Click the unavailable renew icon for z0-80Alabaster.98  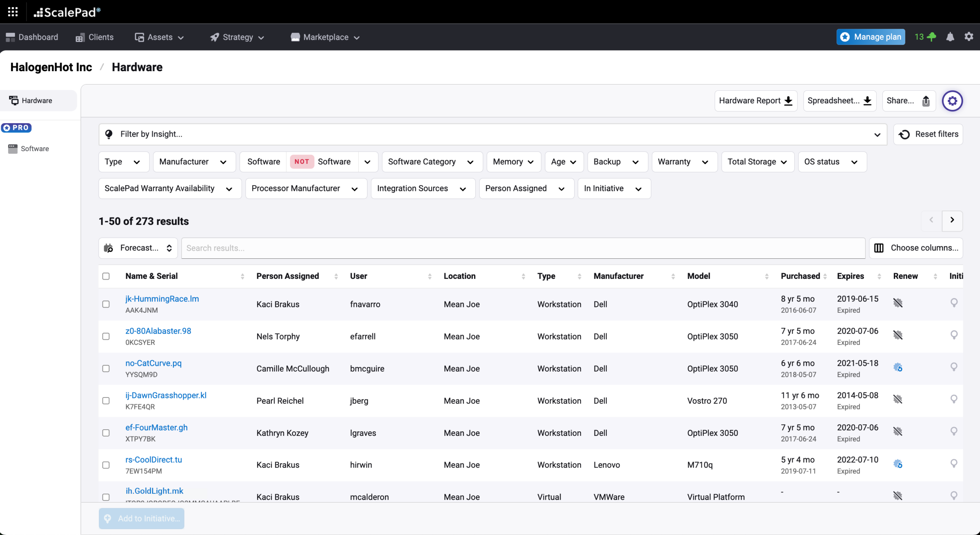(898, 335)
